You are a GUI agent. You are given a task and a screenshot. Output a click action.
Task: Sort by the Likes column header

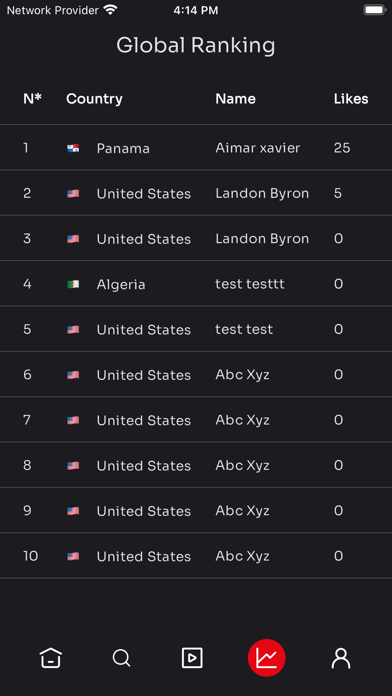tap(351, 99)
